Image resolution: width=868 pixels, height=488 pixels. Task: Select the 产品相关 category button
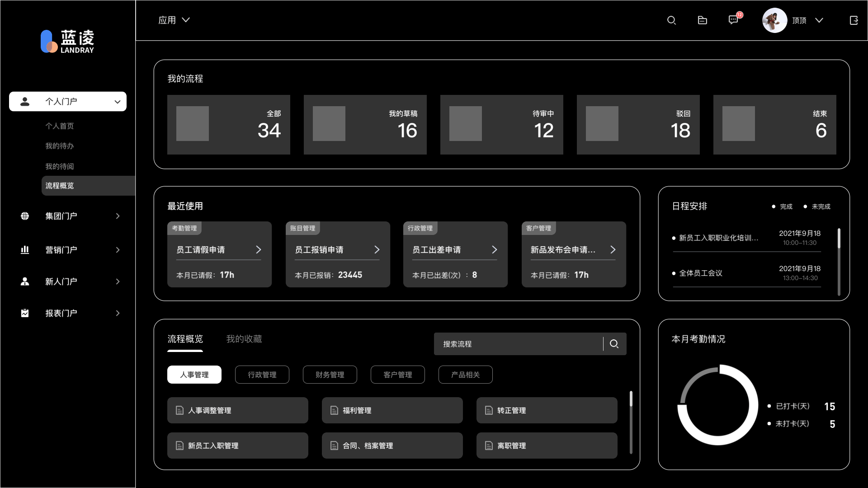[466, 375]
